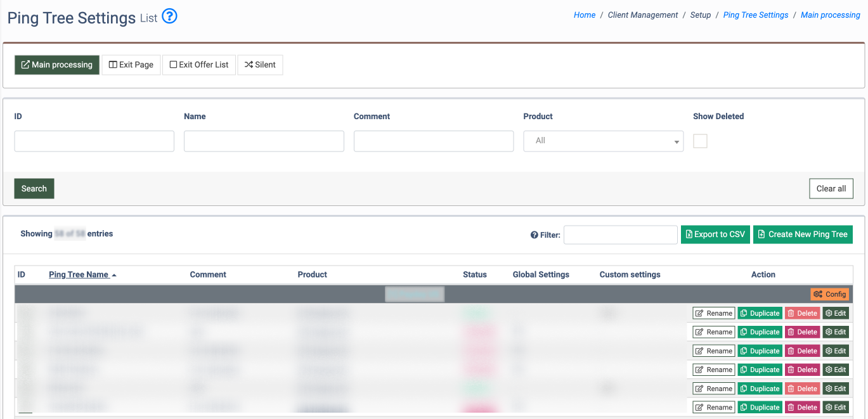Screen dimensions: 868x419
Task: Export the list to CSV
Action: pyautogui.click(x=715, y=235)
